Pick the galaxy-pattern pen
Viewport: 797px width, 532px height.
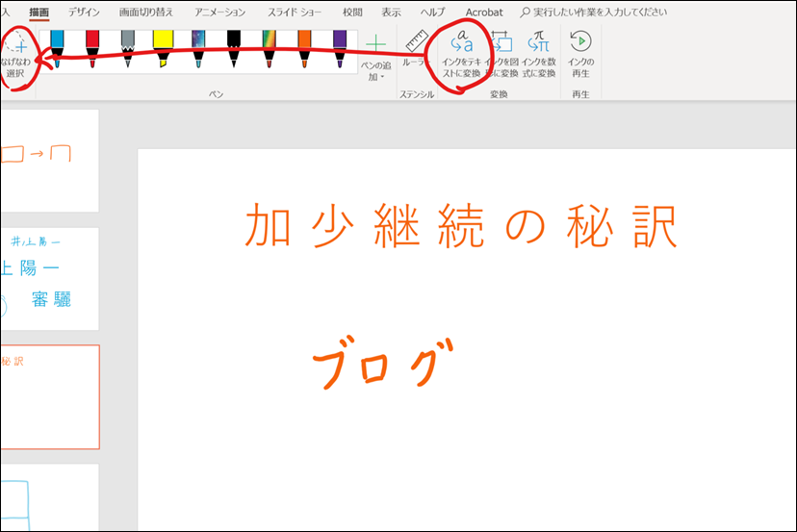[x=198, y=49]
